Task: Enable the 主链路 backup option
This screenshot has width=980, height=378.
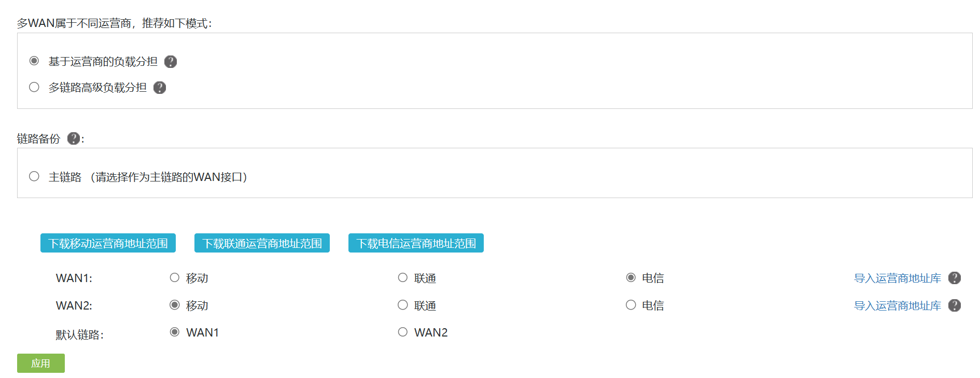Action: [34, 176]
